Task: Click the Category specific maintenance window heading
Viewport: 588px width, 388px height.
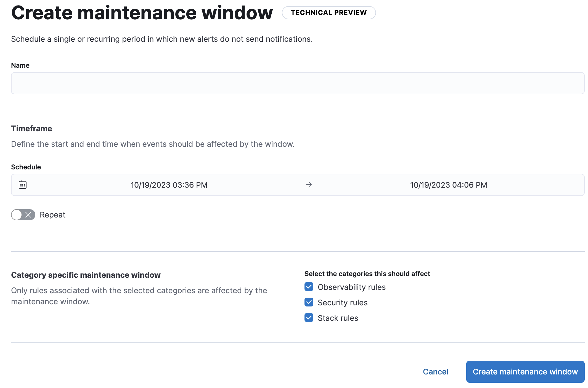Action: (86, 275)
